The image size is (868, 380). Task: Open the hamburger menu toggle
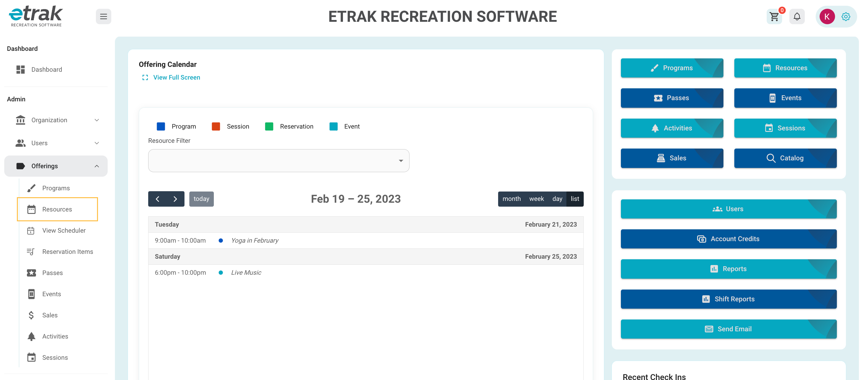point(103,17)
